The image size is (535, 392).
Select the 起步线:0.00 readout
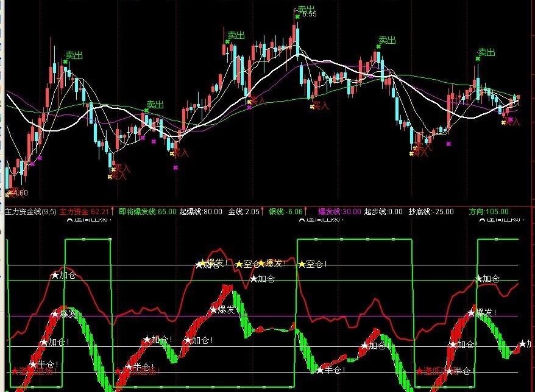[383, 212]
